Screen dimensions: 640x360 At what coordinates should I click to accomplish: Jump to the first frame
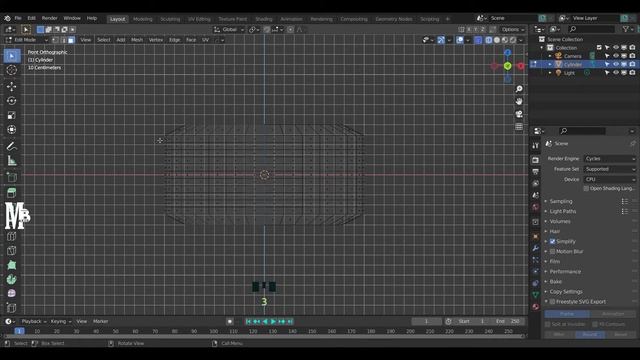point(248,322)
